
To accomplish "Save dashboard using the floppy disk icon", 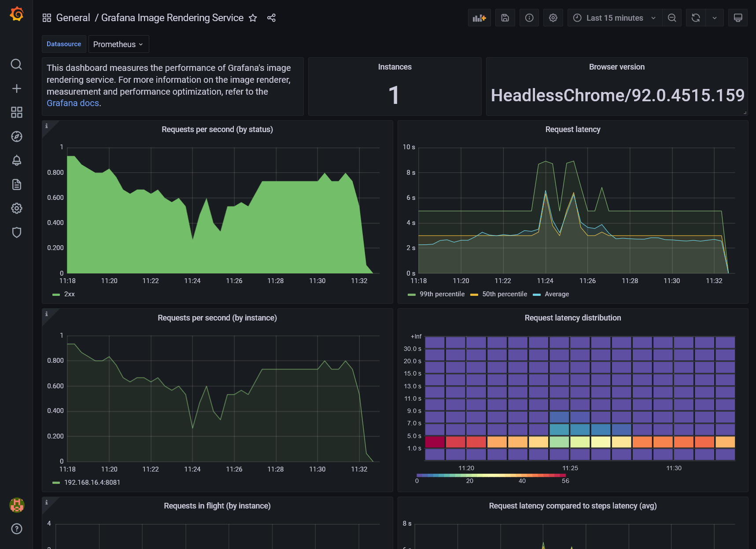I will tap(505, 18).
